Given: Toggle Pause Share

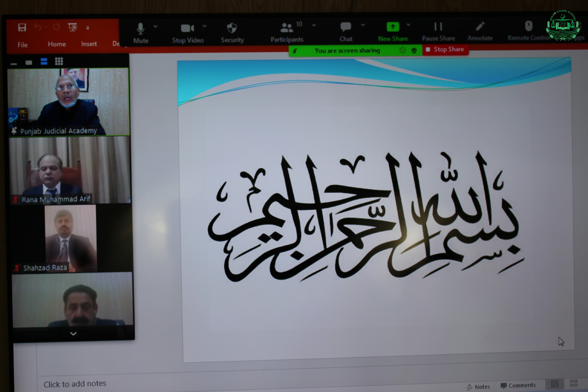Looking at the screenshot, I should [x=438, y=27].
